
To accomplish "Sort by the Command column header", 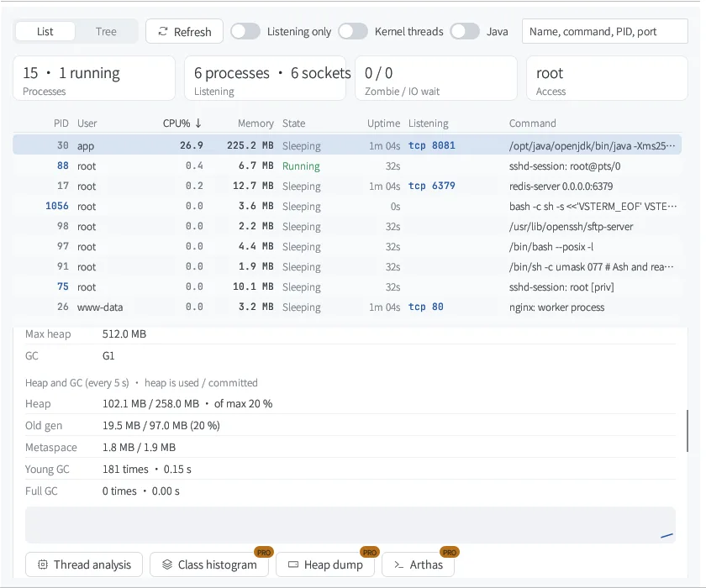I will point(532,123).
